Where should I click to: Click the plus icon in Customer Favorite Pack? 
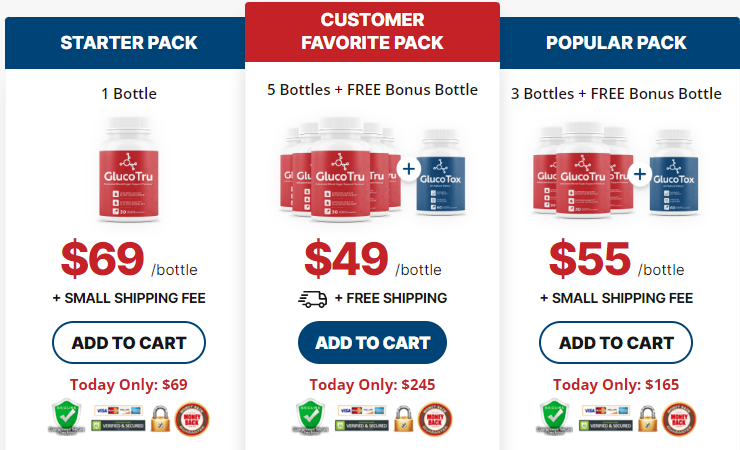[x=408, y=169]
